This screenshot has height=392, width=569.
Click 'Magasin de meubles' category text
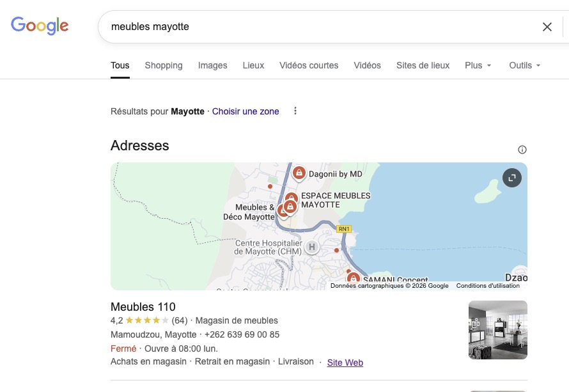click(237, 320)
